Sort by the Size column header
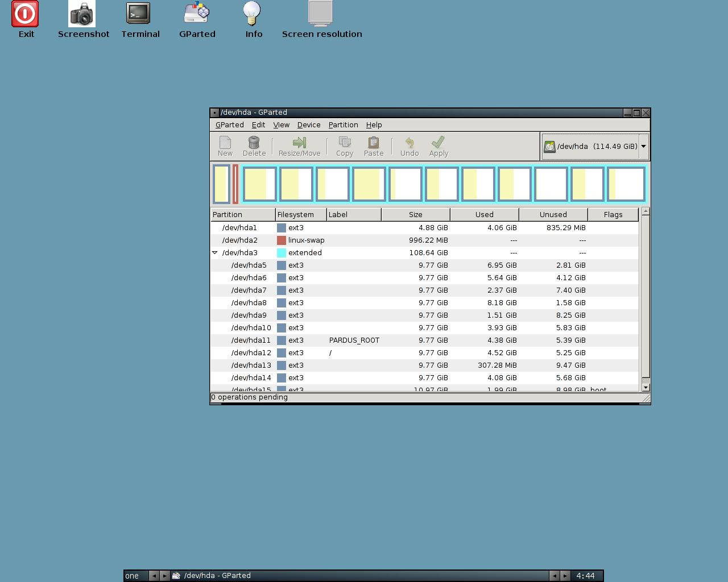The height and width of the screenshot is (582, 728). tap(416, 214)
